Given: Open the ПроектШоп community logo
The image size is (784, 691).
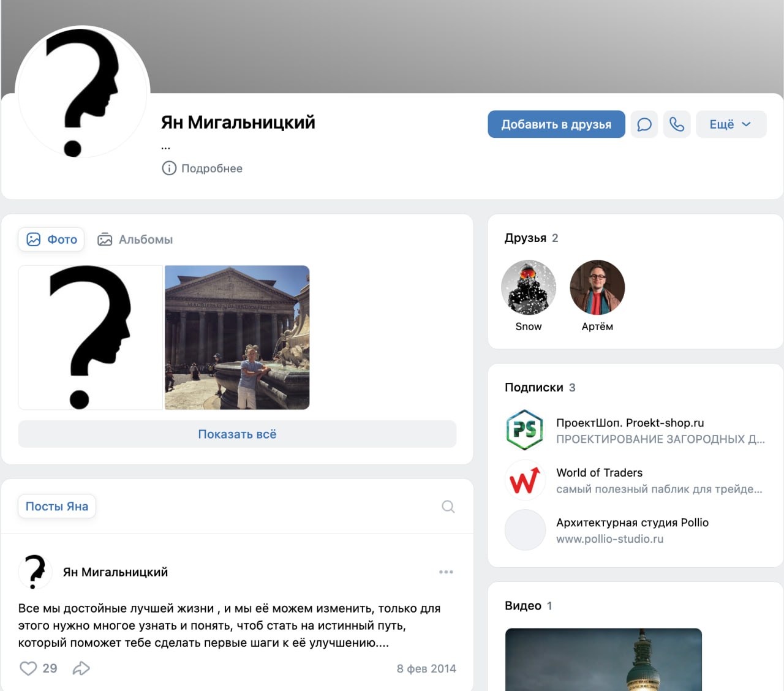Looking at the screenshot, I should 525,430.
